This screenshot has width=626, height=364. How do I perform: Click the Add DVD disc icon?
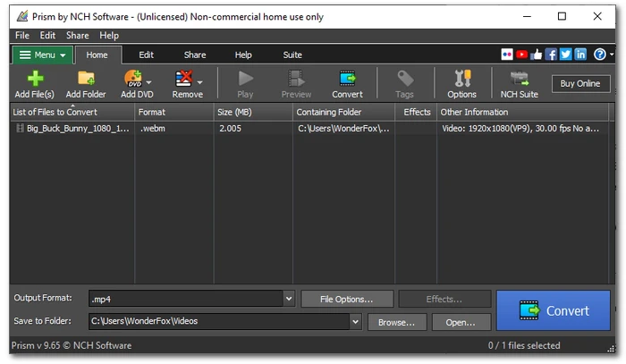[x=133, y=78]
